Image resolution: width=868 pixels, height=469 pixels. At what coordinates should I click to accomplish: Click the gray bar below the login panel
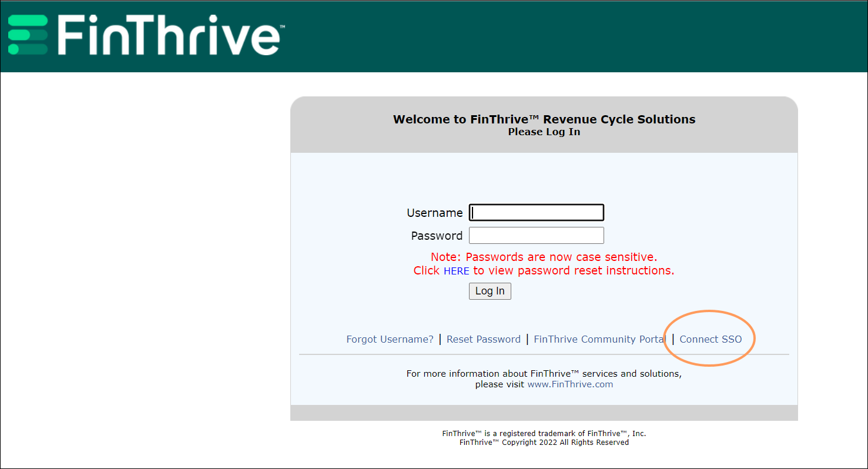click(x=544, y=413)
